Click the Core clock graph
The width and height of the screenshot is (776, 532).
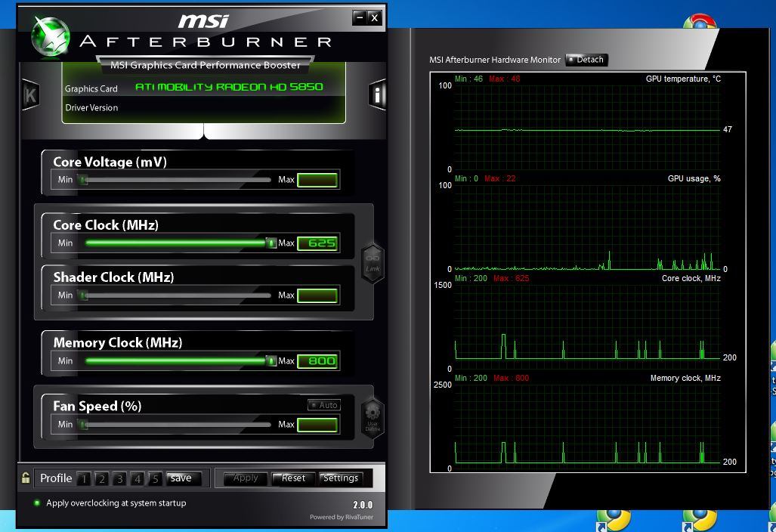(x=587, y=326)
